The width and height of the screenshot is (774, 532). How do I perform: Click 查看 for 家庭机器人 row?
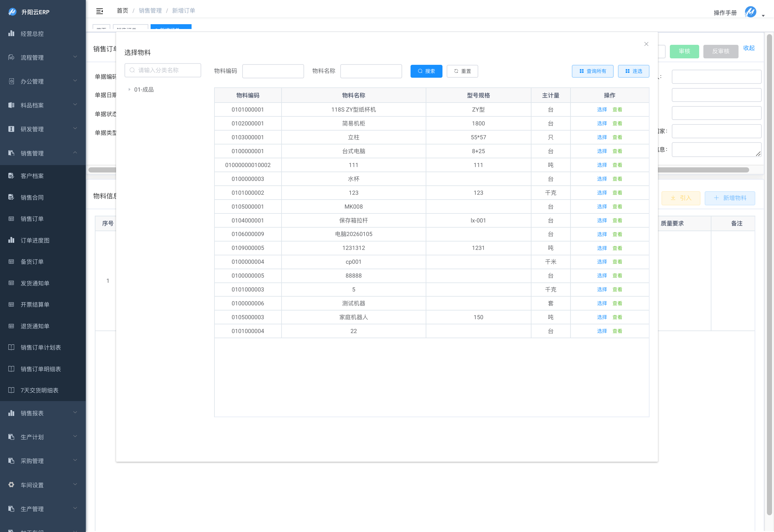tap(617, 317)
